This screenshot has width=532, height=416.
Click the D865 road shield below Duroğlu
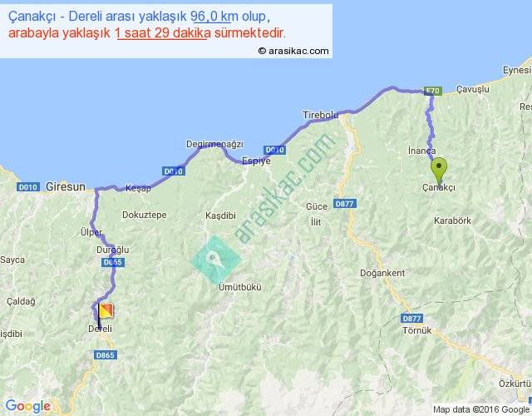coord(113,262)
